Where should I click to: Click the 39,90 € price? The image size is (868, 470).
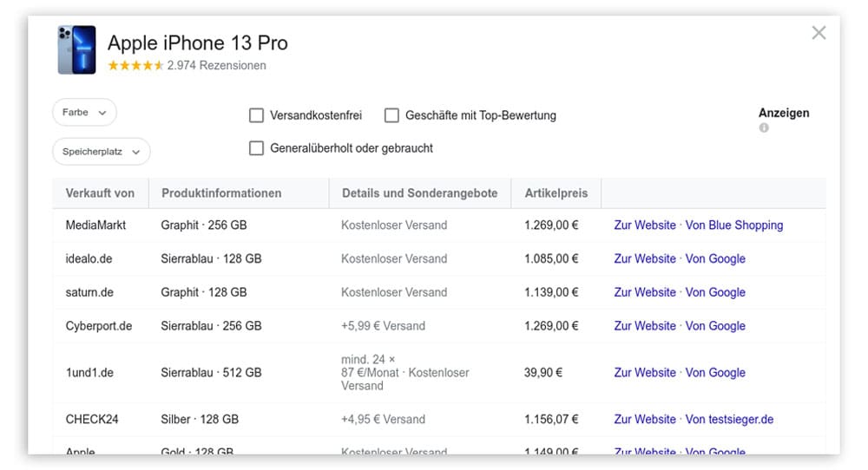[543, 373]
